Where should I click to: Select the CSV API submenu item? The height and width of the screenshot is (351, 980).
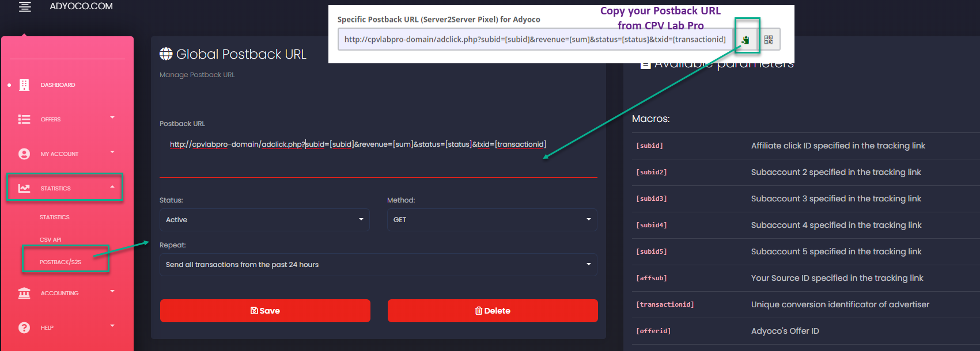click(x=50, y=240)
